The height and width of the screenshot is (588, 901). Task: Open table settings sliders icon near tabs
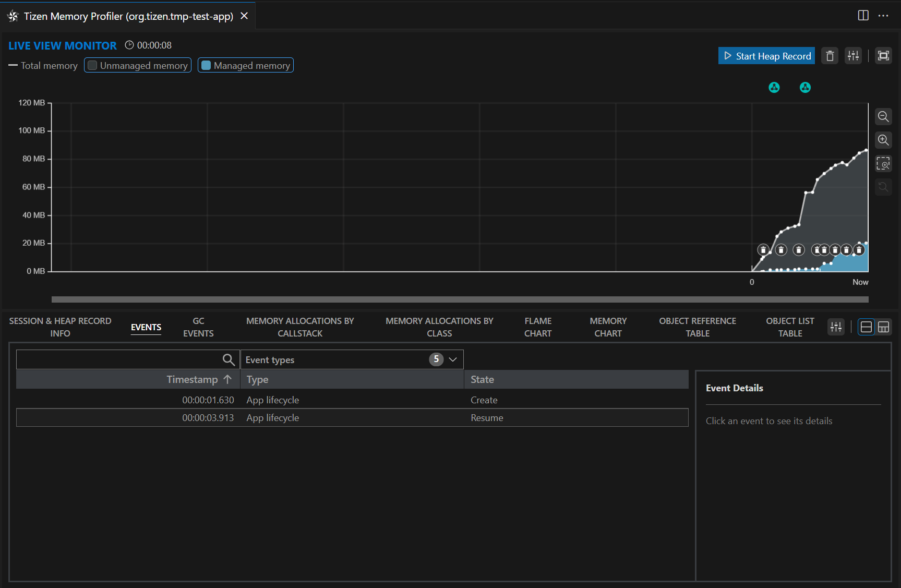pos(836,327)
